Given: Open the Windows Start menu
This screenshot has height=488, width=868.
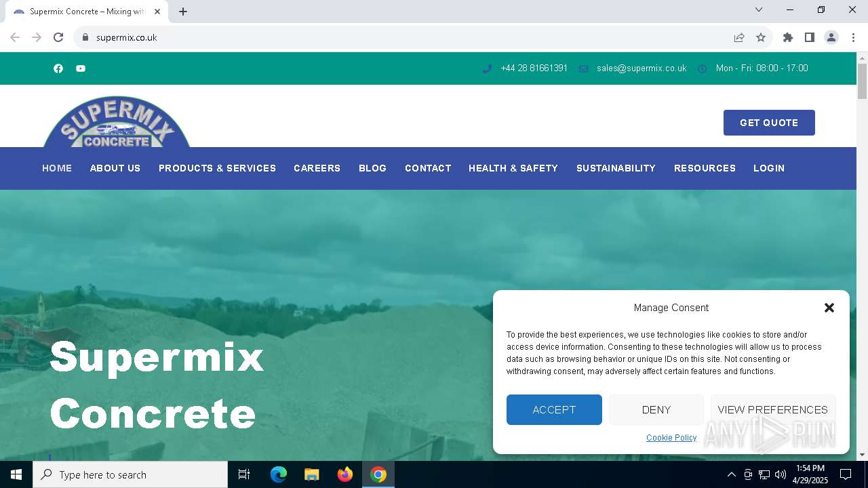Looking at the screenshot, I should point(16,474).
